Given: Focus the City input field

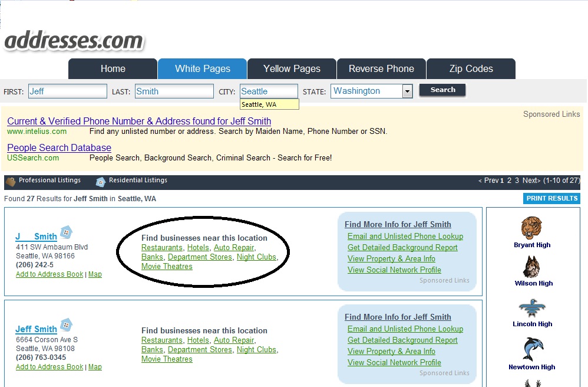Looking at the screenshot, I should 269,91.
